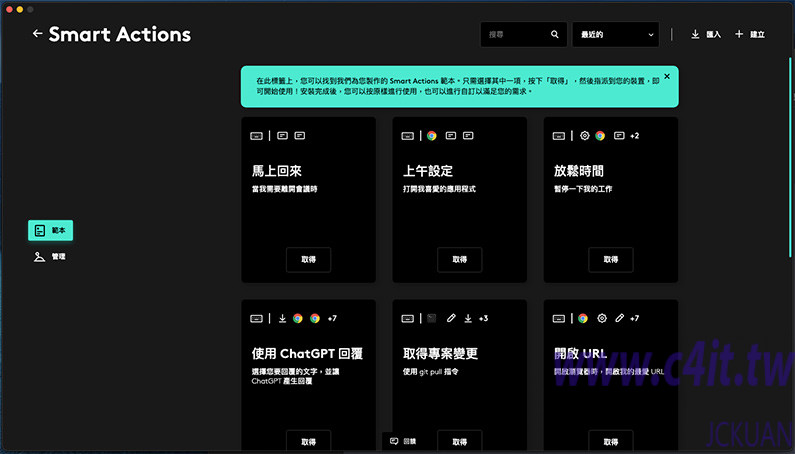Click pencil icon on 開啟 URL card

point(619,318)
